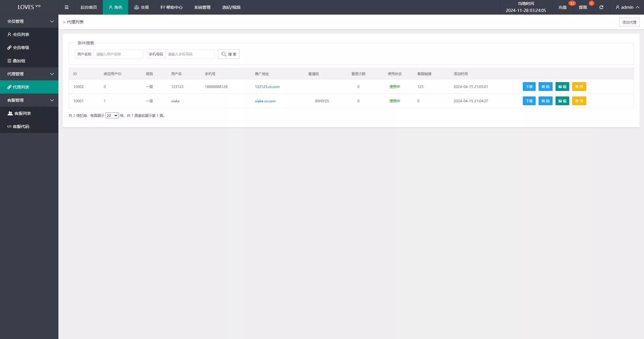
Task: Focus the 用户名称 search input field
Action: point(118,54)
